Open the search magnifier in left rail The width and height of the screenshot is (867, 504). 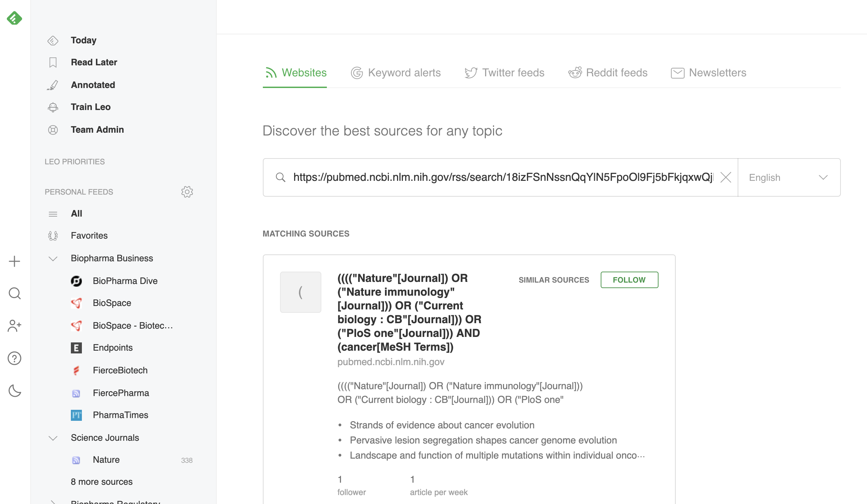click(x=14, y=294)
